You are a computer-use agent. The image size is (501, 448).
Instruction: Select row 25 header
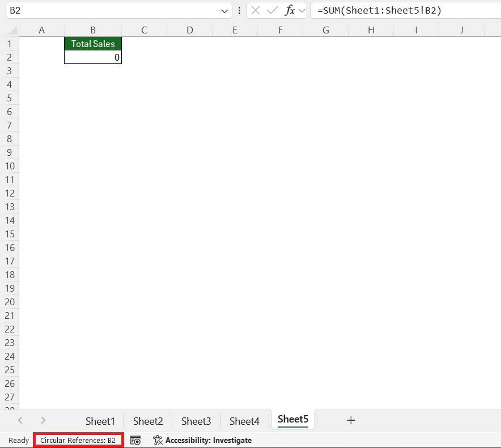click(10, 370)
